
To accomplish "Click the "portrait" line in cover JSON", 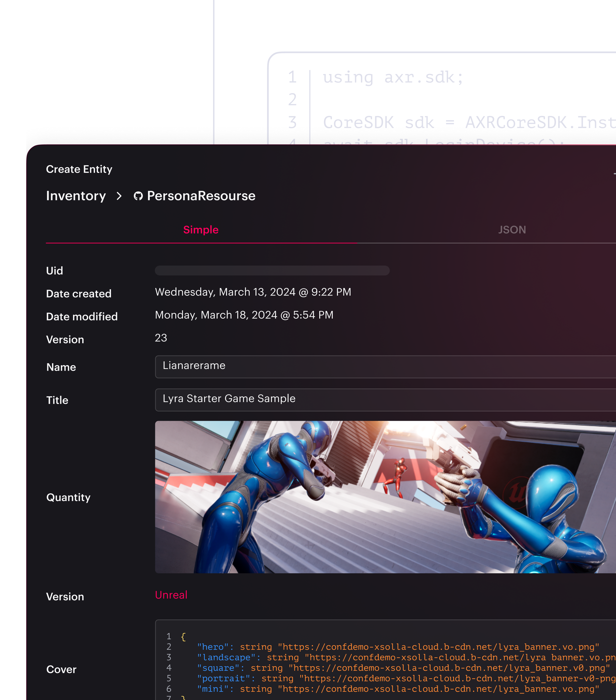I will [406, 679].
